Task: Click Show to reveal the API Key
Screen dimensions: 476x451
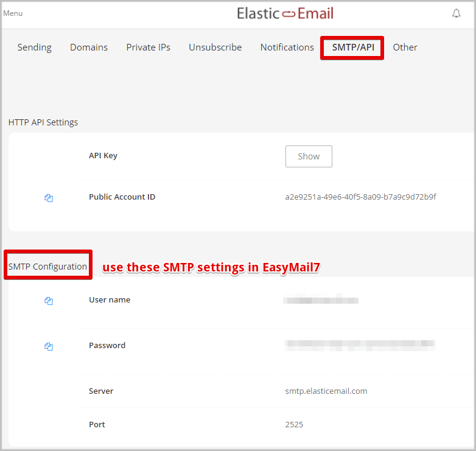Action: [309, 156]
